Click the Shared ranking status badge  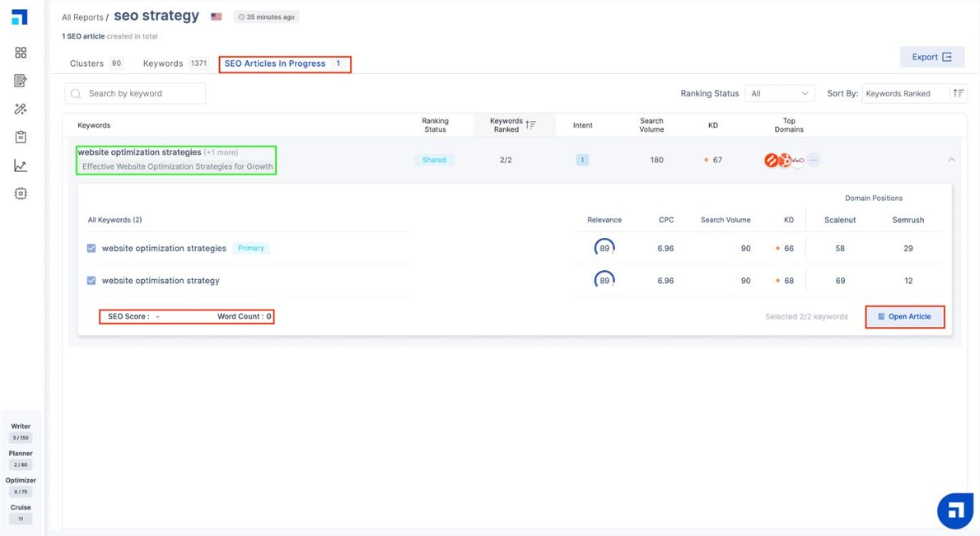(x=434, y=160)
